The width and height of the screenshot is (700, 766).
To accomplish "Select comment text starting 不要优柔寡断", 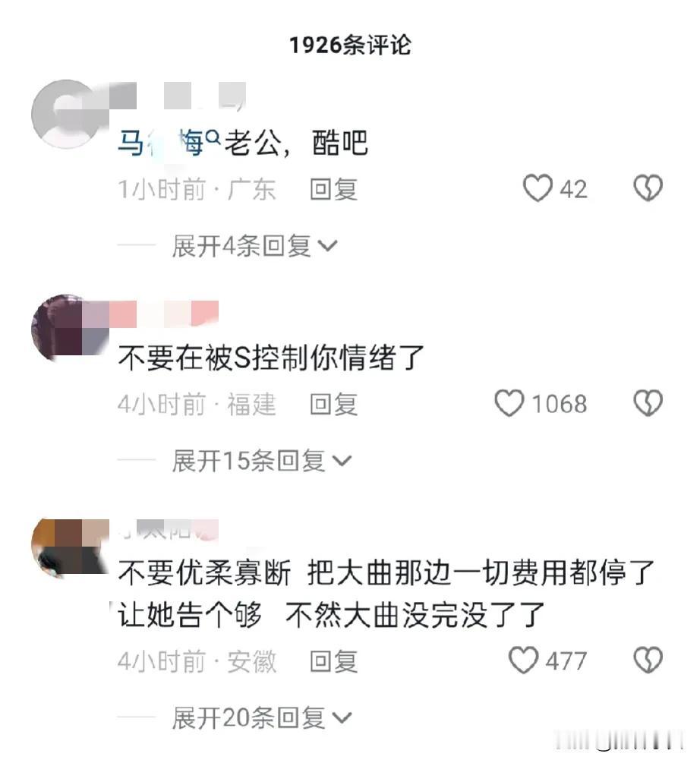I will [x=386, y=593].
